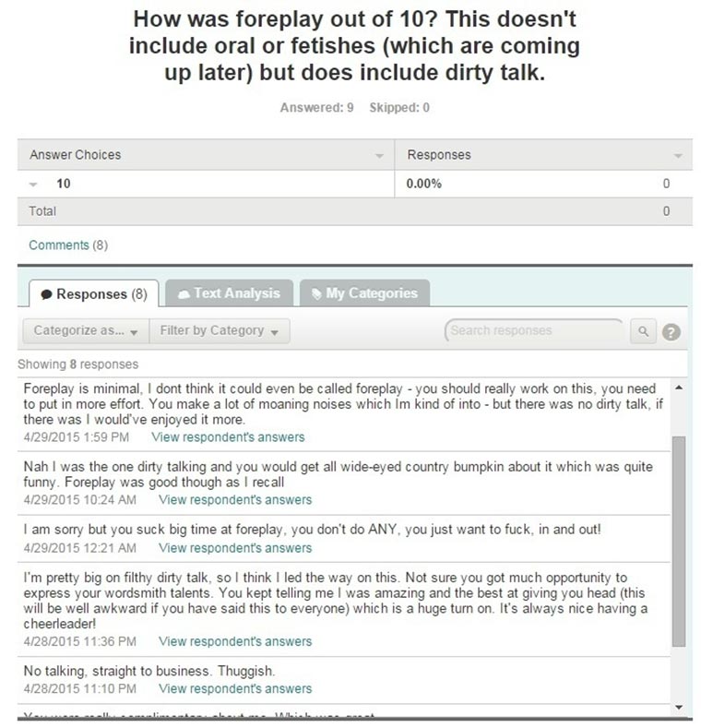Click the magnifying glass search button
The height and width of the screenshot is (728, 701).
click(643, 331)
